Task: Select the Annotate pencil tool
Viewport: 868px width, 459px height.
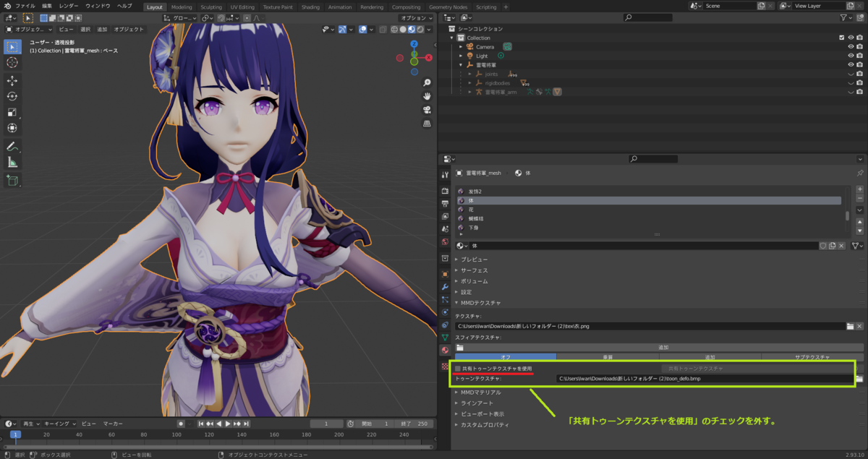Action: (x=12, y=147)
